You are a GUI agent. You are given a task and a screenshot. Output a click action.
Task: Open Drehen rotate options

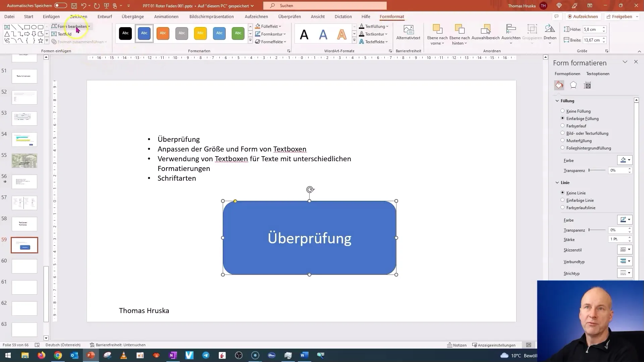tap(550, 34)
